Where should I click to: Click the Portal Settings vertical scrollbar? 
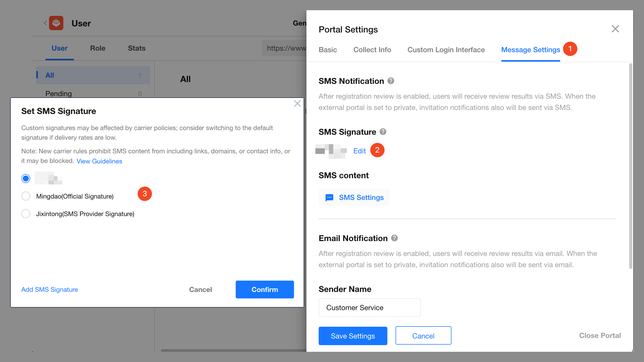(630, 166)
